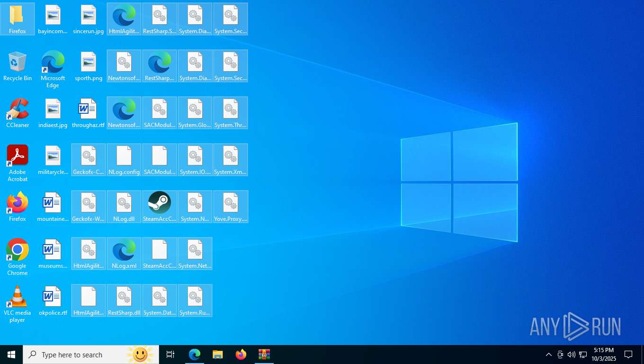The width and height of the screenshot is (644, 364).
Task: Select the HtmlAgilit file with Edge icon
Action: (x=124, y=19)
